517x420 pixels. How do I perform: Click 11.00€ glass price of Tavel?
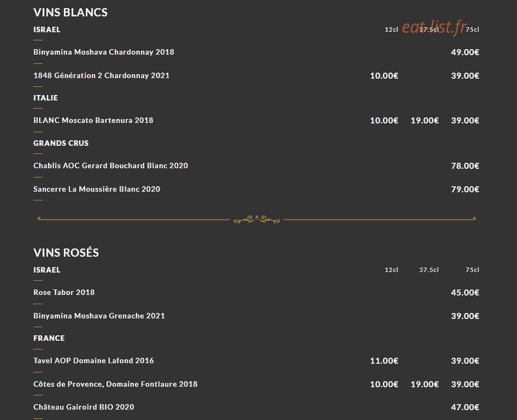[384, 361]
